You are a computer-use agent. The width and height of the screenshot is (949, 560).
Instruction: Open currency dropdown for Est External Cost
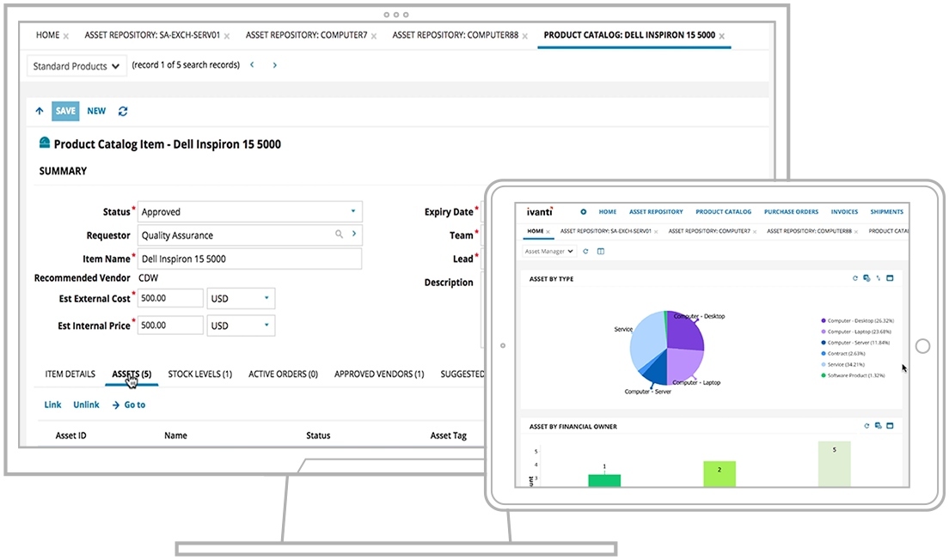(x=241, y=298)
